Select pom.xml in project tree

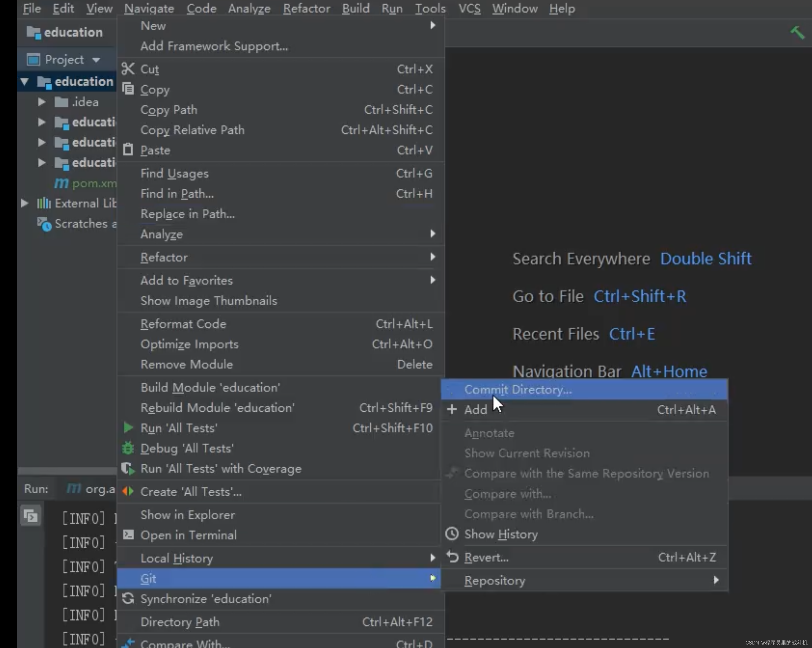pos(94,183)
